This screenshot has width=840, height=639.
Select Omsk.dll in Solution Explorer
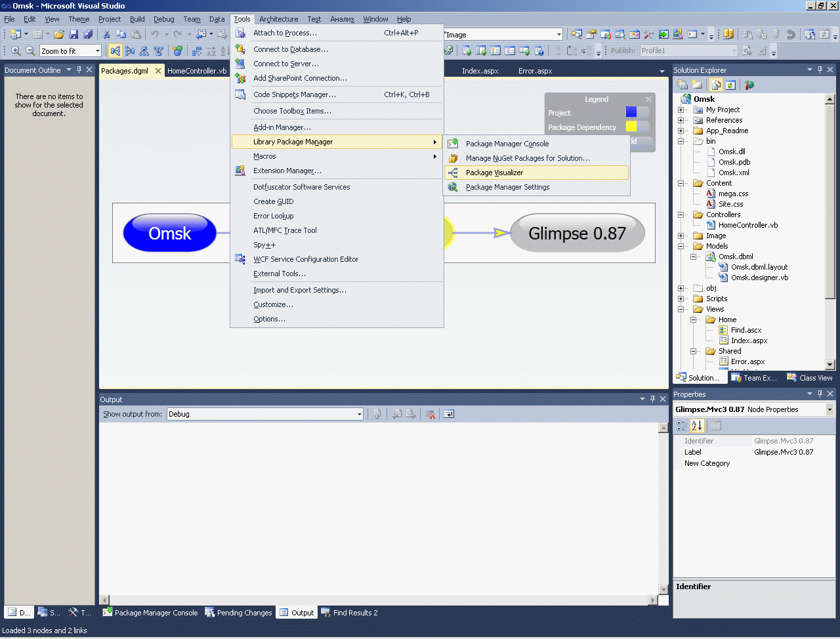pyautogui.click(x=732, y=152)
